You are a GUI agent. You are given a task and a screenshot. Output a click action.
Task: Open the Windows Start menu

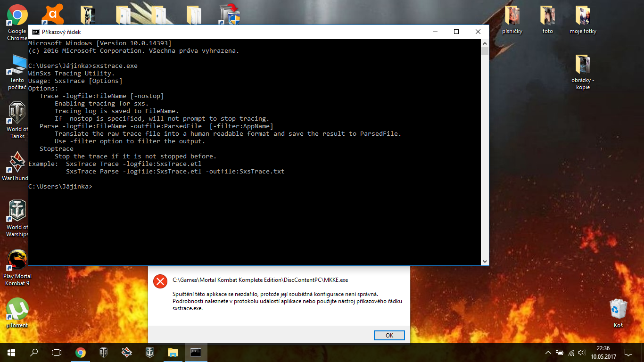(x=11, y=352)
